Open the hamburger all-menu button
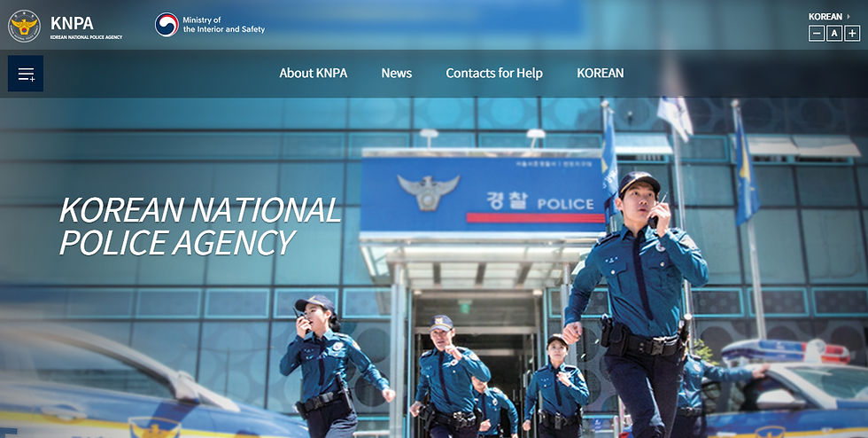This screenshot has height=438, width=868. click(26, 74)
